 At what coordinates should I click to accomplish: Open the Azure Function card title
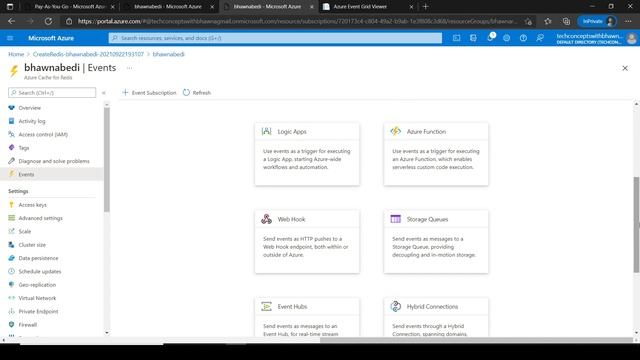pyautogui.click(x=426, y=131)
